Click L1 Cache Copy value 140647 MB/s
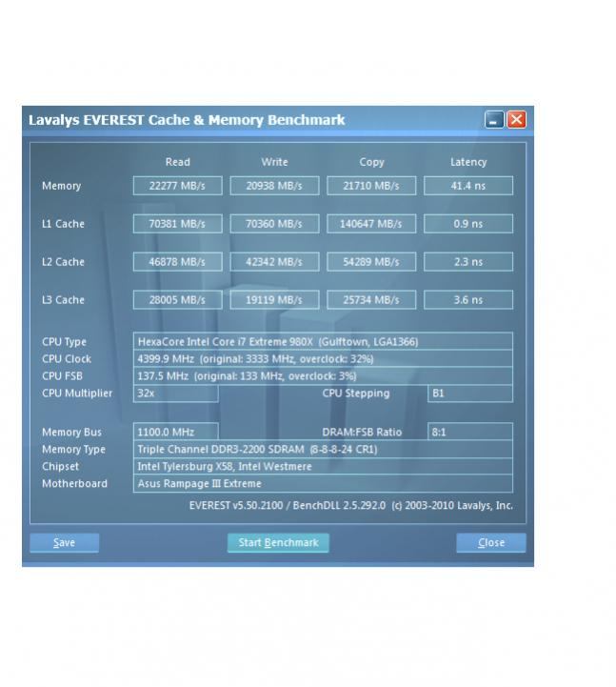Image resolution: width=616 pixels, height=687 pixels. pyautogui.click(x=371, y=224)
